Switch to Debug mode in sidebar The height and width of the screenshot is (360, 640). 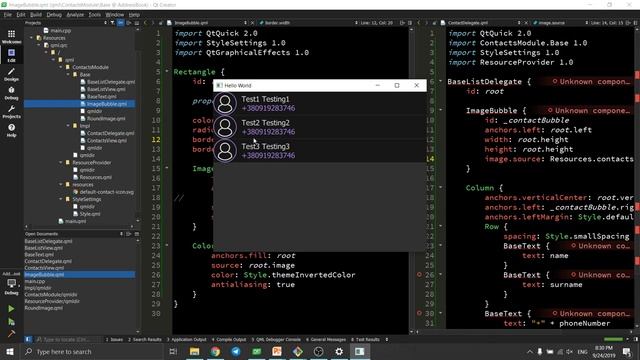tap(11, 93)
